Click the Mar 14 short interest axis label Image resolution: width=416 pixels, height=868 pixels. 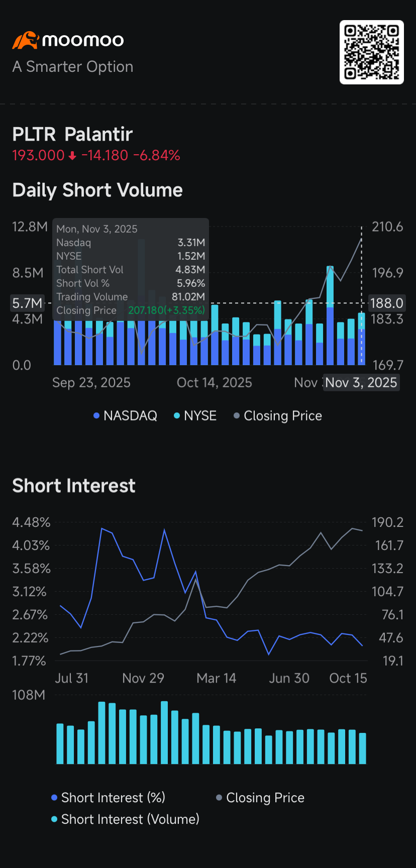click(x=216, y=678)
